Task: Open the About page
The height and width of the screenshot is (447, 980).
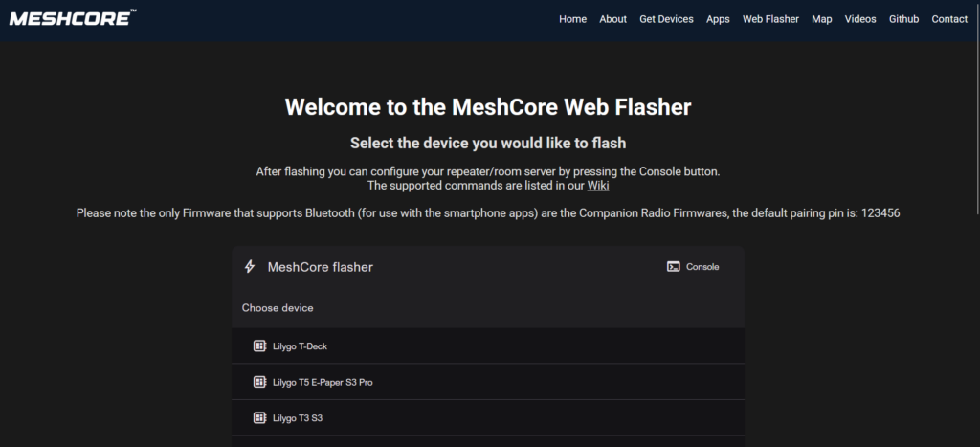Action: click(x=612, y=19)
